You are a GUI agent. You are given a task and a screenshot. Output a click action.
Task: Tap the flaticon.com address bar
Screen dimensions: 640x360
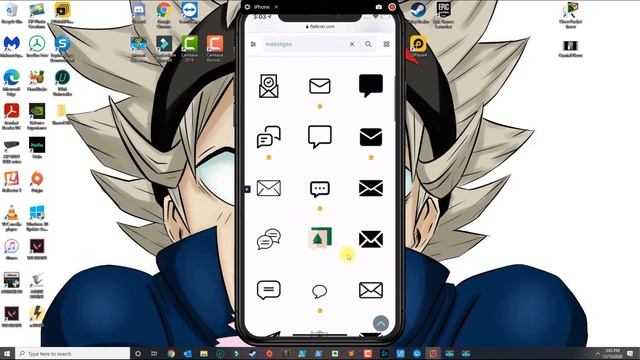click(x=320, y=26)
